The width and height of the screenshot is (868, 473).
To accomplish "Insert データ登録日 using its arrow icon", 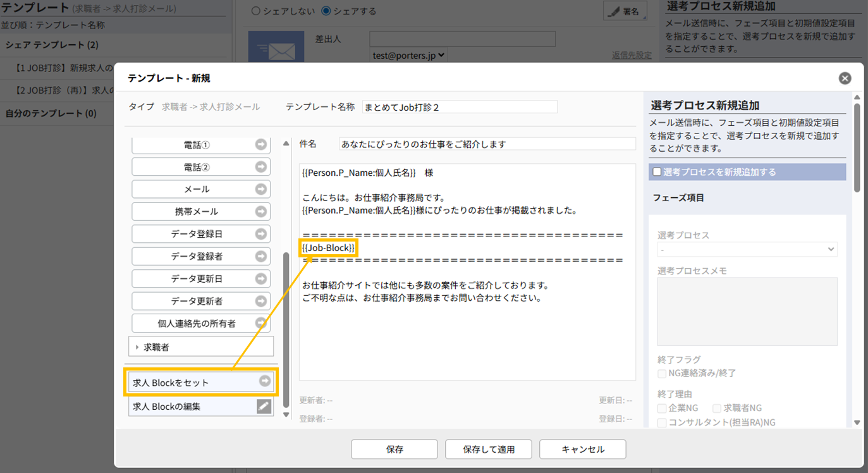I will point(261,234).
